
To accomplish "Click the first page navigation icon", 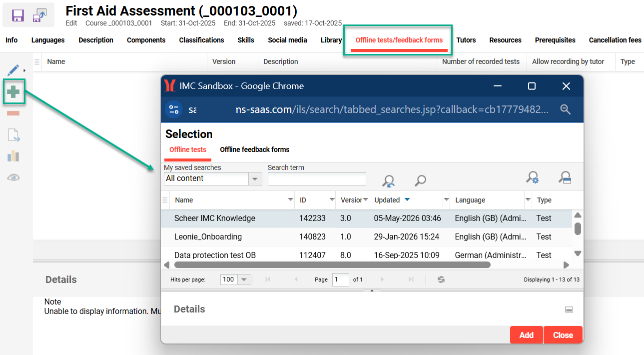I will pyautogui.click(x=268, y=279).
